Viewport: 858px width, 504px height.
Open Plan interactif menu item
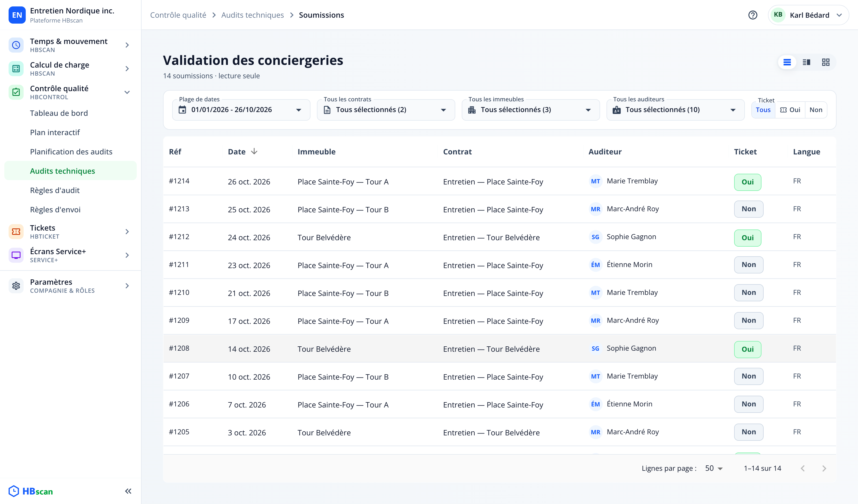(71, 132)
